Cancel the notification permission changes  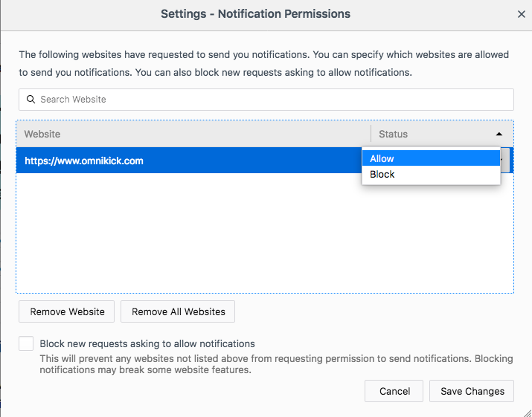(394, 392)
